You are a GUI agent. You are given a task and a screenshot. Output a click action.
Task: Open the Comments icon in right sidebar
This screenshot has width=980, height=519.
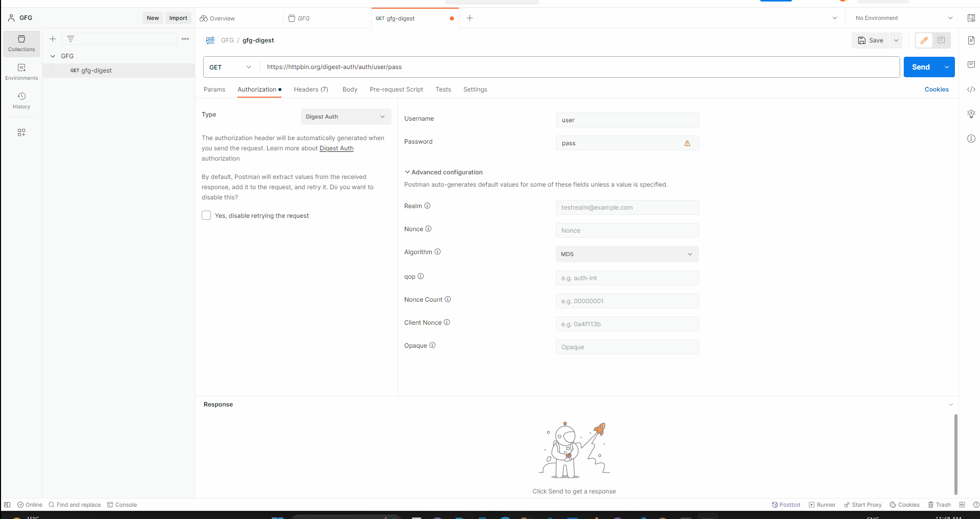[x=971, y=65]
